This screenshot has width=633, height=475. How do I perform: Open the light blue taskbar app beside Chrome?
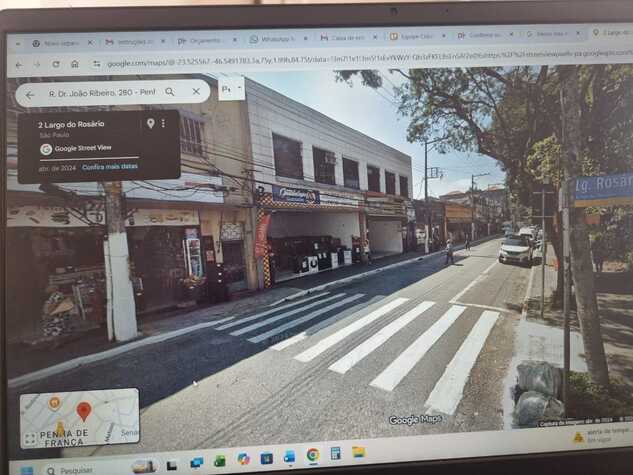click(x=289, y=457)
